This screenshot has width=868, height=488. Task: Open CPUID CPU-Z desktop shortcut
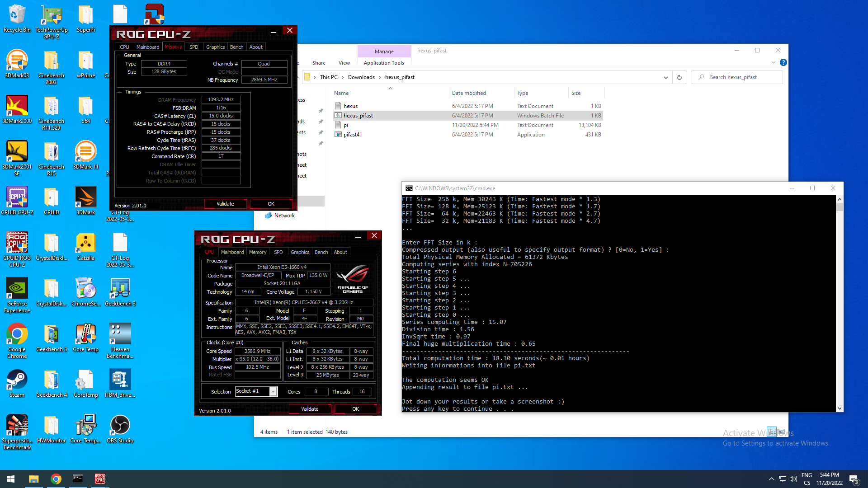pyautogui.click(x=17, y=201)
